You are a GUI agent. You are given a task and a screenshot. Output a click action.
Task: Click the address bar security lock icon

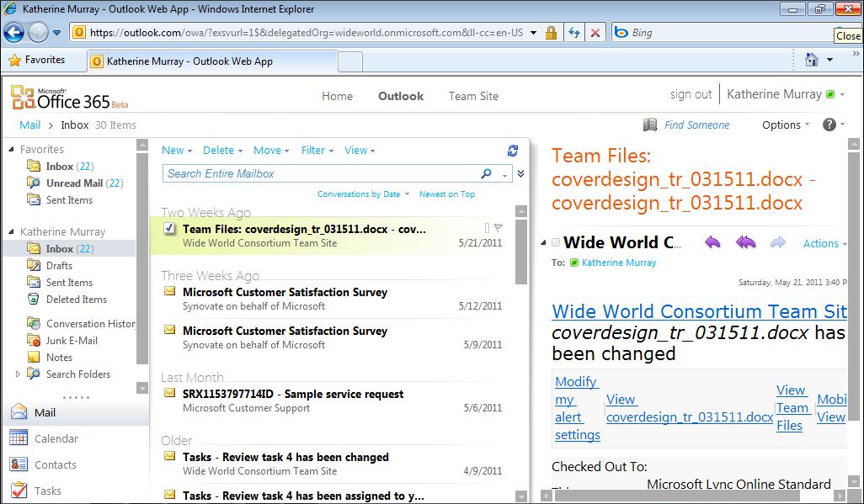point(551,33)
